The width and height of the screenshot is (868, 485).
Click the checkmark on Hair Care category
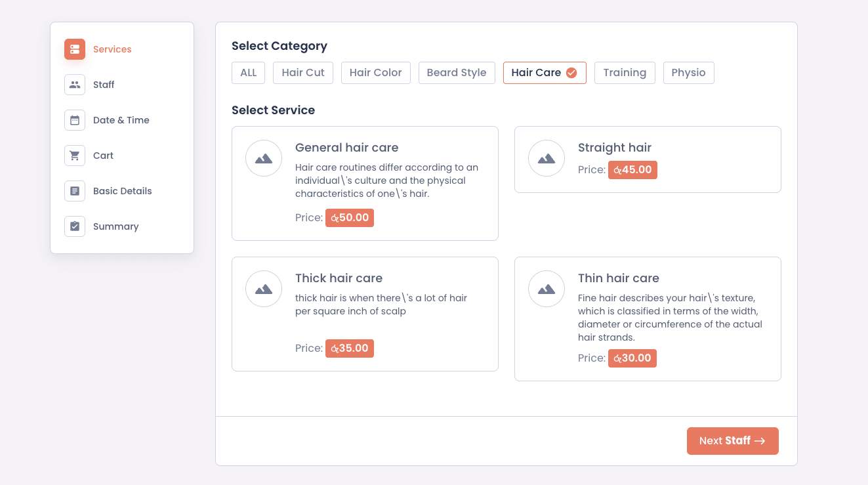(571, 73)
